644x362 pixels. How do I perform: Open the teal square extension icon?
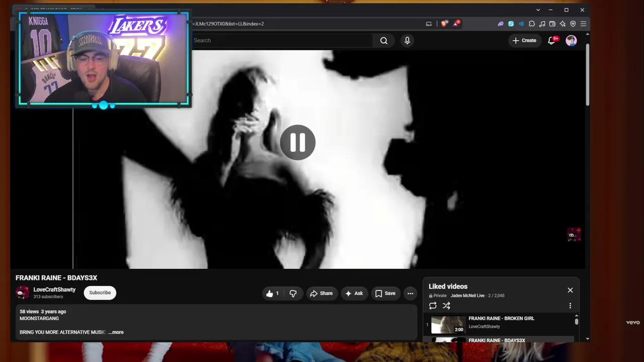pos(511,24)
